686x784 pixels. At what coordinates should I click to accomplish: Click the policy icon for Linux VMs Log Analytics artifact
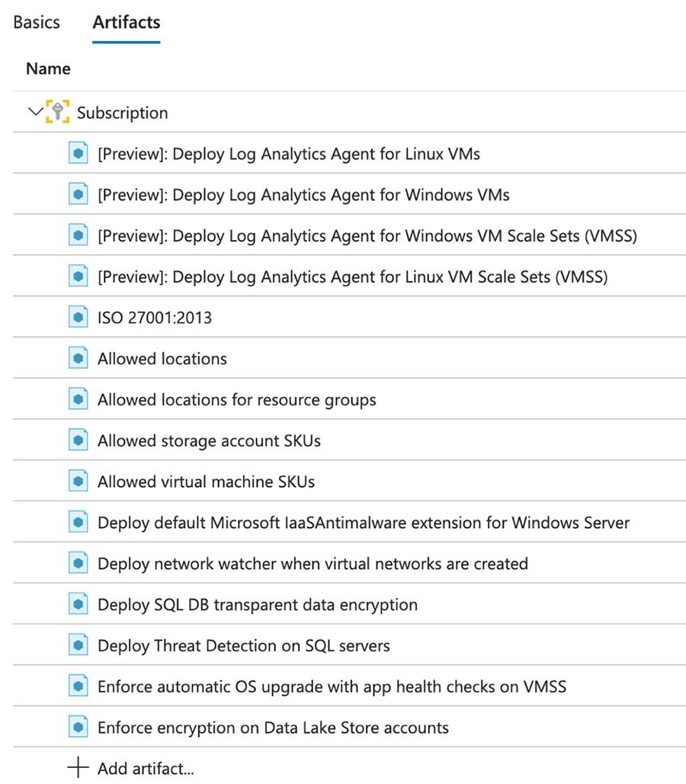pos(79,153)
